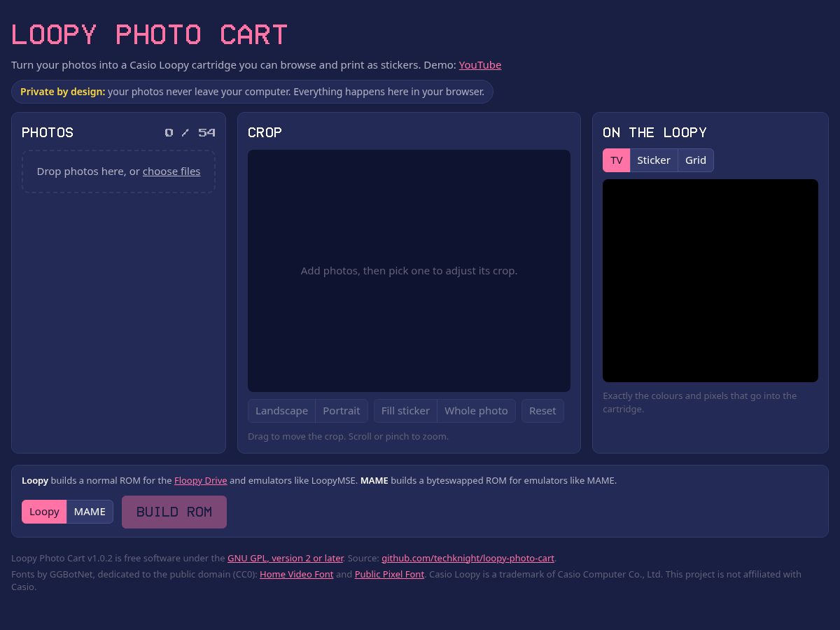Select Landscape crop orientation
Screen dimensions: 840x630
pyautogui.click(x=281, y=411)
